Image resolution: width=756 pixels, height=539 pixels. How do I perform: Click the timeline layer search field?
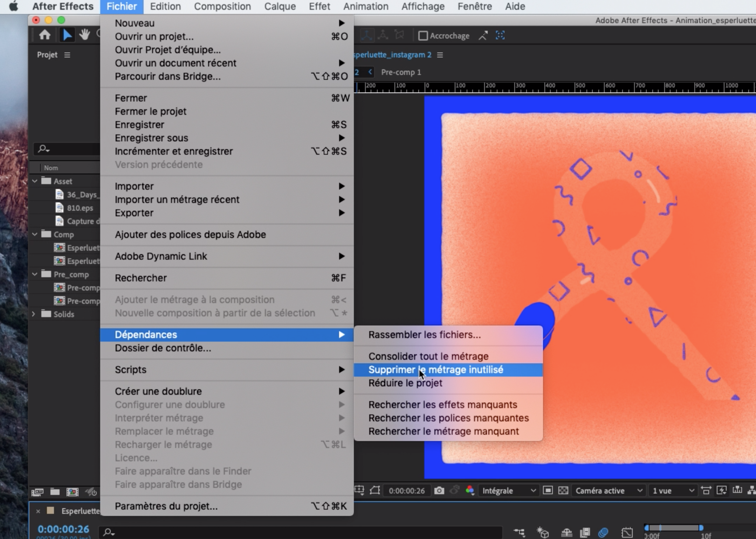tap(300, 532)
